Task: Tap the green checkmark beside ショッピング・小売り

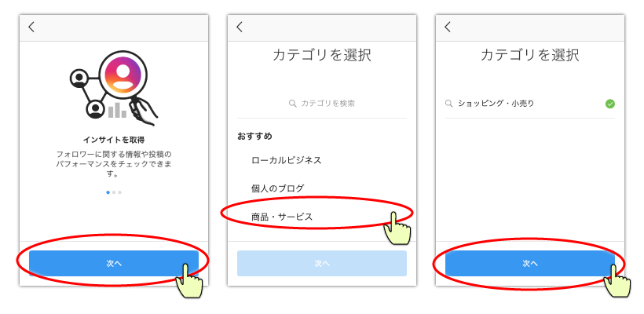Action: click(610, 104)
